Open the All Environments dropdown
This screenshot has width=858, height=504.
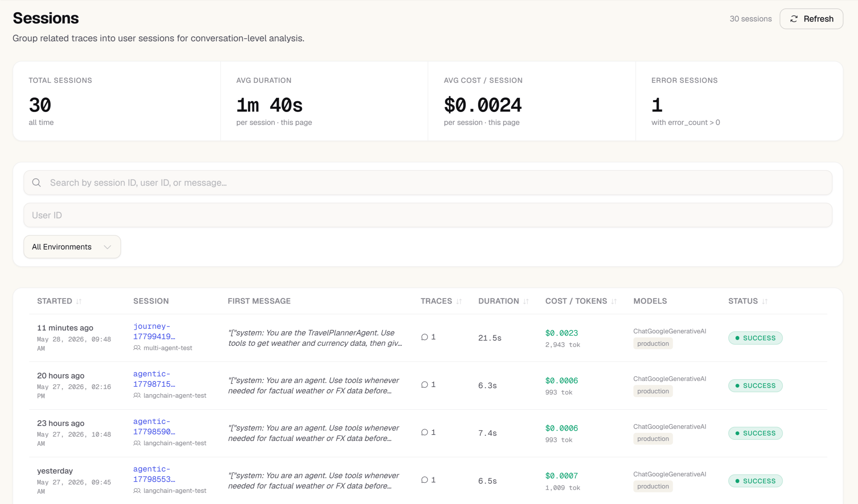72,247
